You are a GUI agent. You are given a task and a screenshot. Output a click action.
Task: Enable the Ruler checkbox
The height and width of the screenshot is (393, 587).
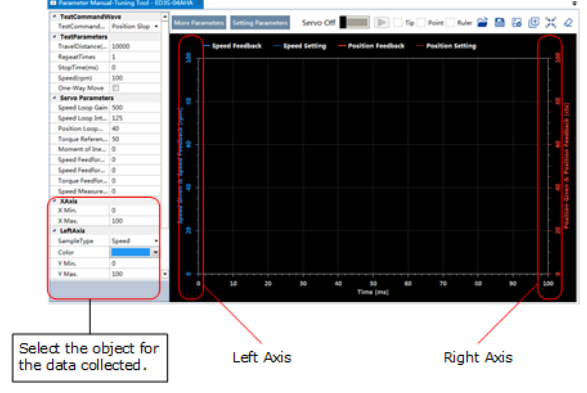pos(450,23)
